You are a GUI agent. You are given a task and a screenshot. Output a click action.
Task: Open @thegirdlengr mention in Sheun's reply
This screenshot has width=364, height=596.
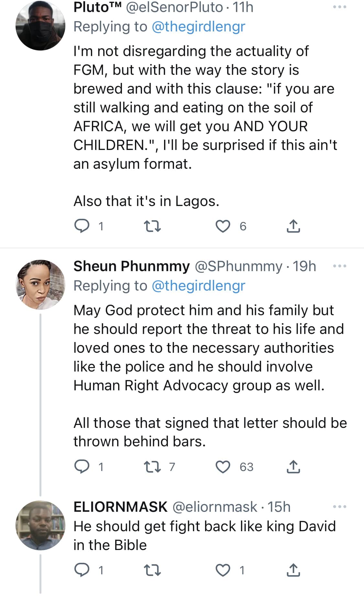[x=198, y=286]
